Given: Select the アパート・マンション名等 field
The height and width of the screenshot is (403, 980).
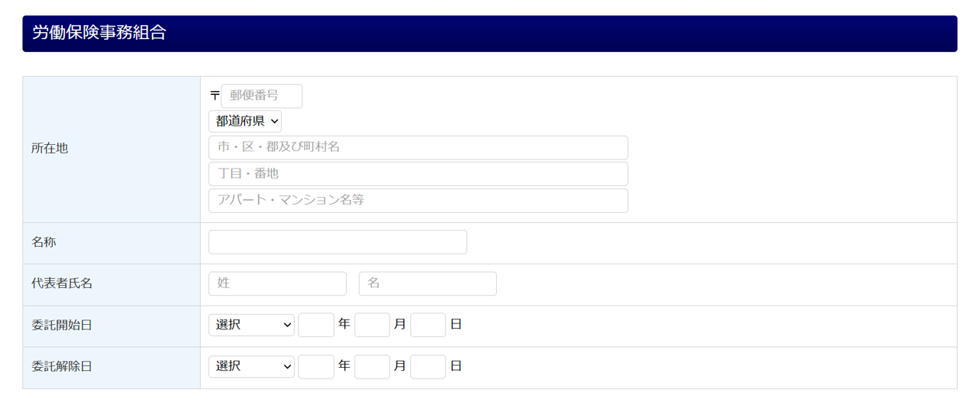Looking at the screenshot, I should click(x=418, y=201).
